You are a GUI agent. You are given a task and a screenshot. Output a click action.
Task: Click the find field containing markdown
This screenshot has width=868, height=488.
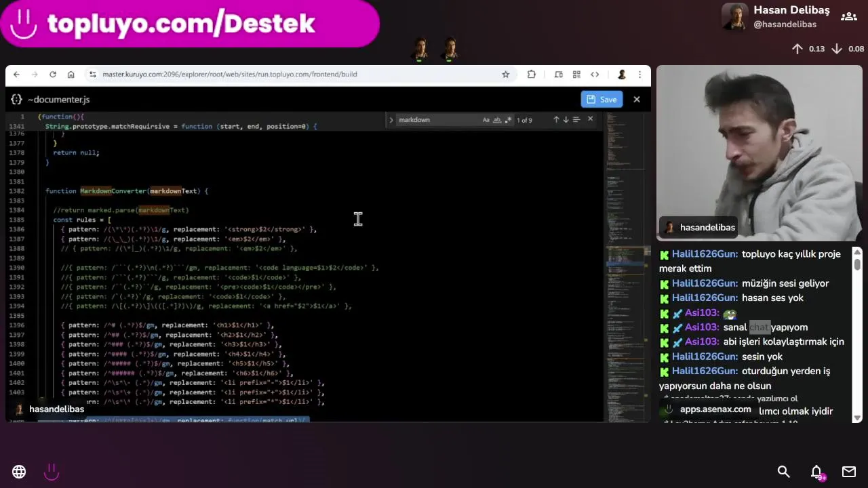pos(437,120)
